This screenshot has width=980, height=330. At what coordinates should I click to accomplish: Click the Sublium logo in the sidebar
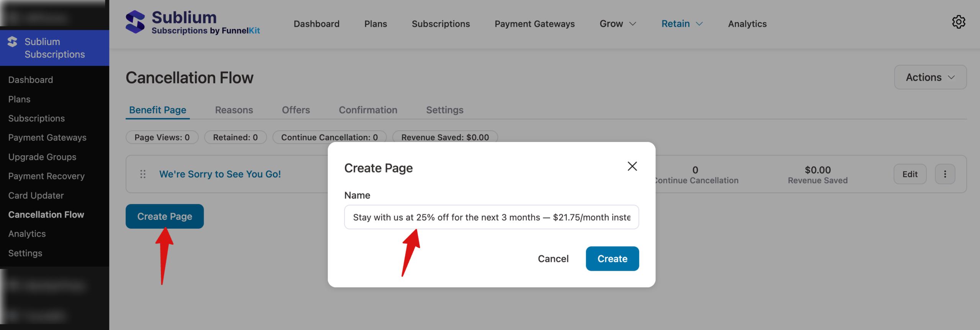13,42
